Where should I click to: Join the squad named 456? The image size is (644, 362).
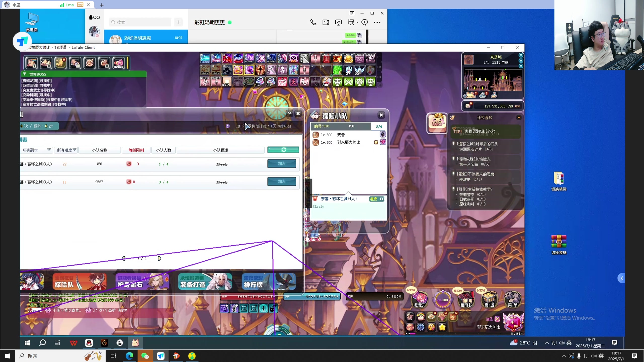coord(282,164)
